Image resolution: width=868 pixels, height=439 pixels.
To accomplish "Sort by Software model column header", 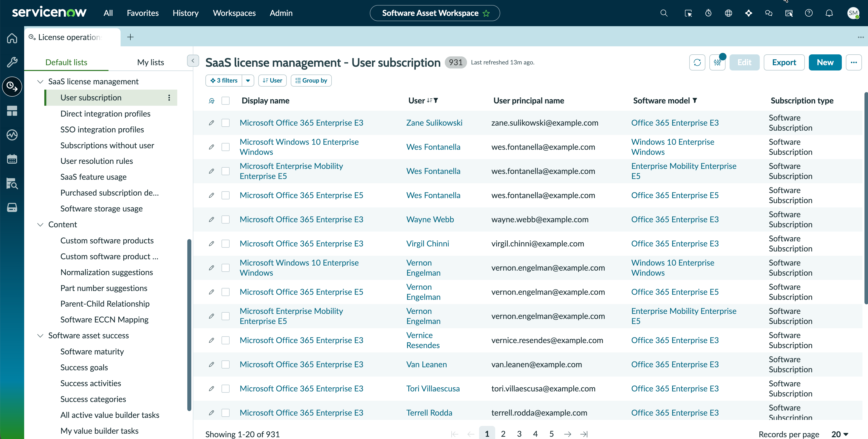I will coord(661,101).
